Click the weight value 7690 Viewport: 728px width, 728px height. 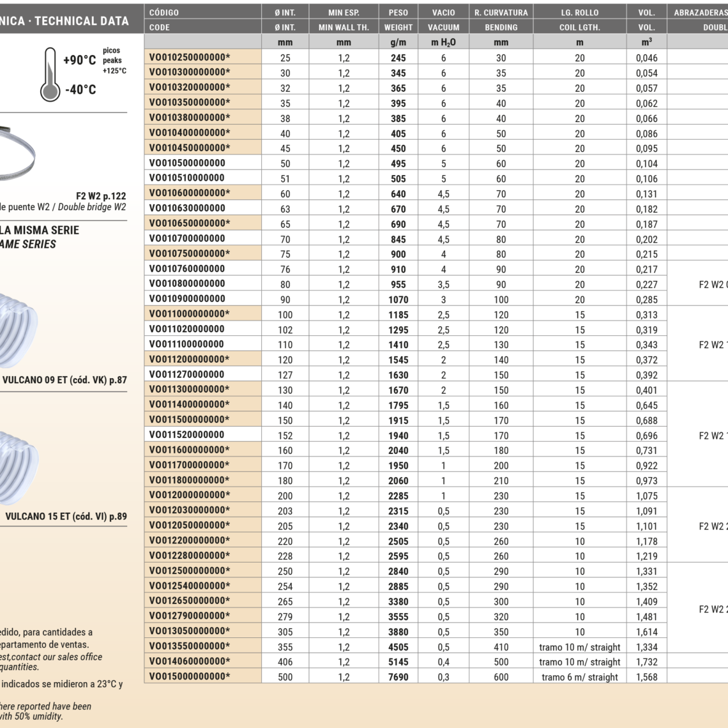(398, 677)
